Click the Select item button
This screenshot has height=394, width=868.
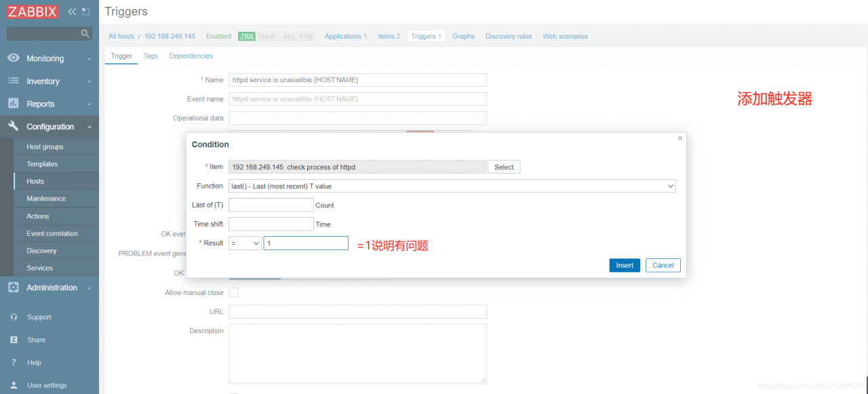point(504,167)
